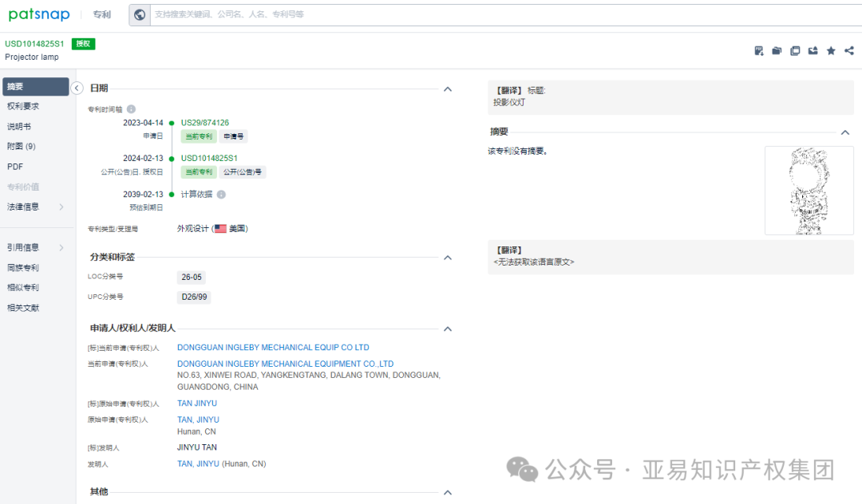Open the TAN, JINYU inventor link with (Hunan, CN)

(x=198, y=463)
